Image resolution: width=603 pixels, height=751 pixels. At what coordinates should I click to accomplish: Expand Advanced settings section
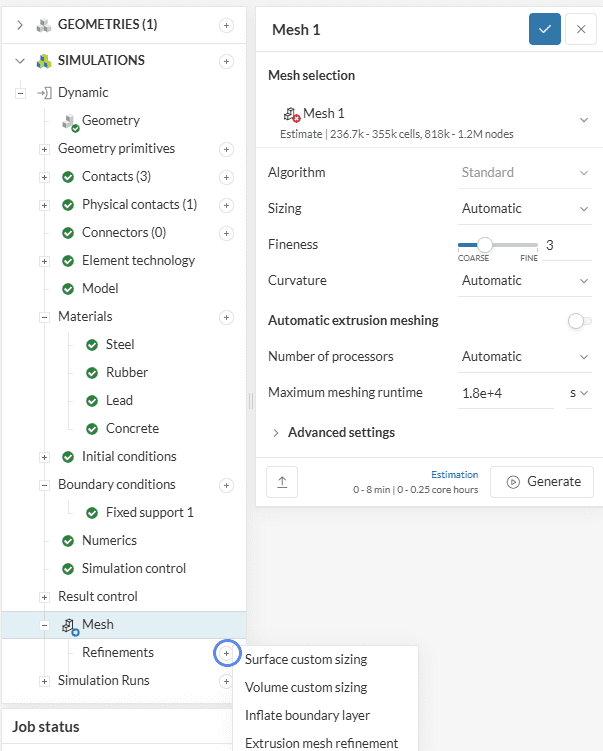pyautogui.click(x=340, y=433)
